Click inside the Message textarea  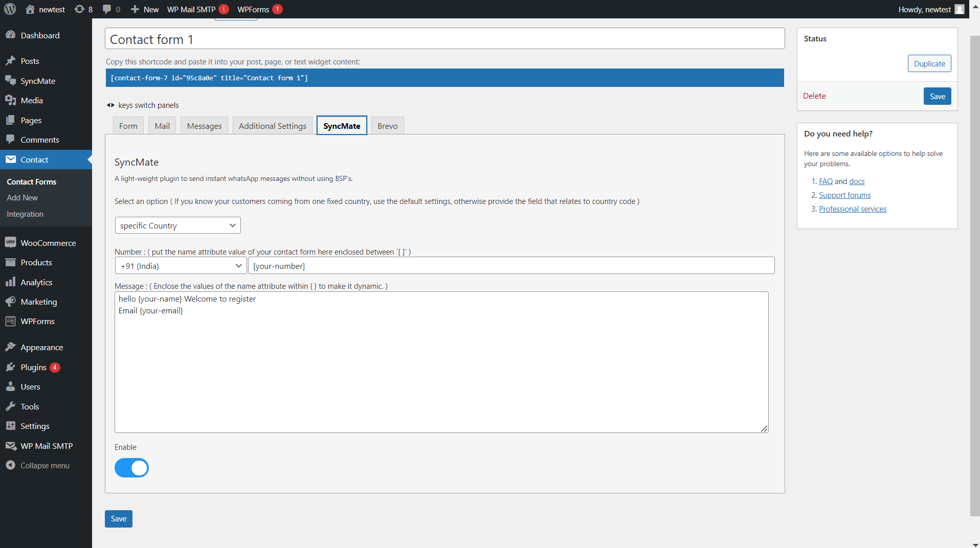441,362
